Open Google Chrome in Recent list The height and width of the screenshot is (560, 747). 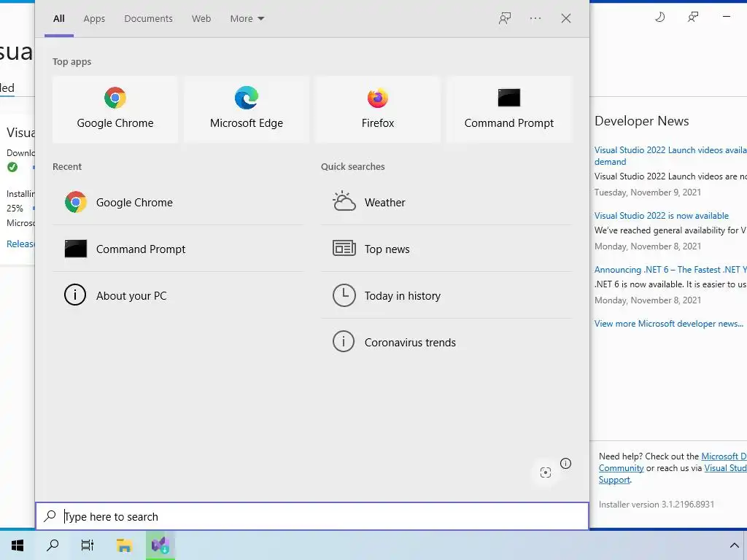coord(178,203)
